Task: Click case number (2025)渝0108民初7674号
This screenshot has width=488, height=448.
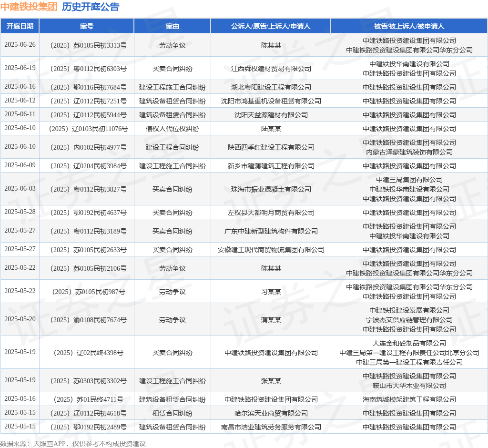Action: click(x=87, y=320)
